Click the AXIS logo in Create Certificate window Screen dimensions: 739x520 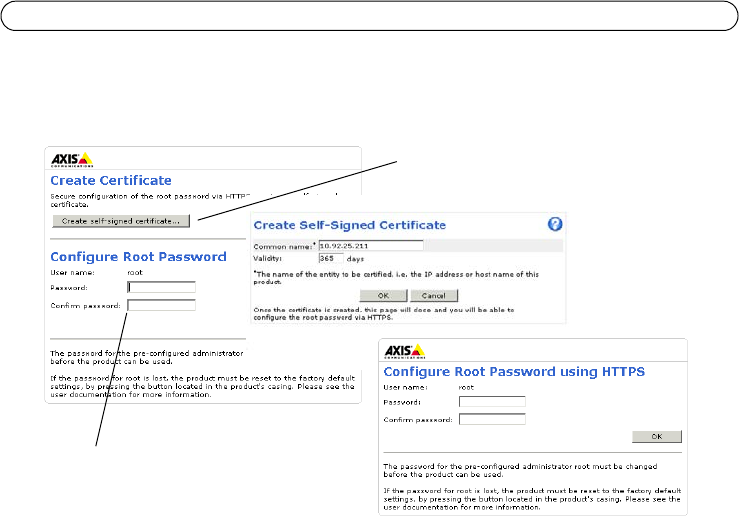pyautogui.click(x=72, y=159)
